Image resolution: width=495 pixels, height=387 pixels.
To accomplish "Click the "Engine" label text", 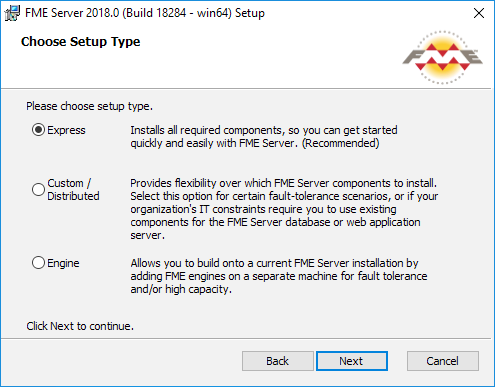I will click(x=63, y=263).
